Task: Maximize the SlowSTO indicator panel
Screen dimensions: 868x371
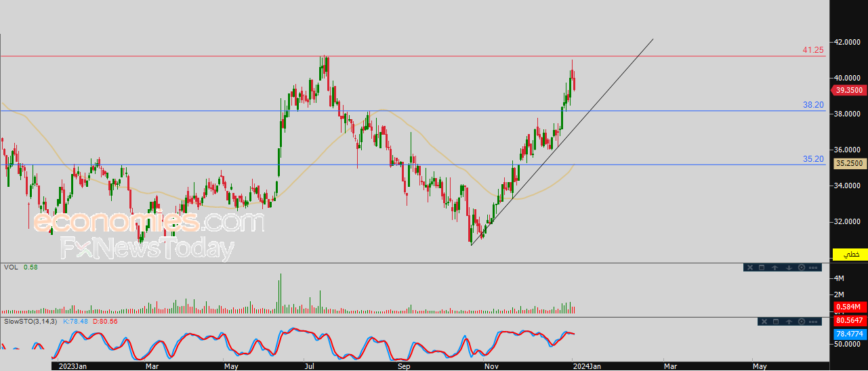Action: point(776,321)
